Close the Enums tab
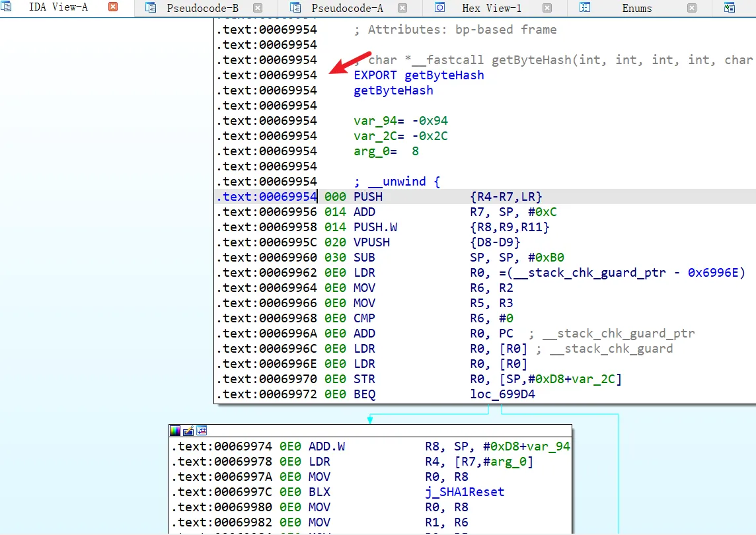 [x=692, y=8]
